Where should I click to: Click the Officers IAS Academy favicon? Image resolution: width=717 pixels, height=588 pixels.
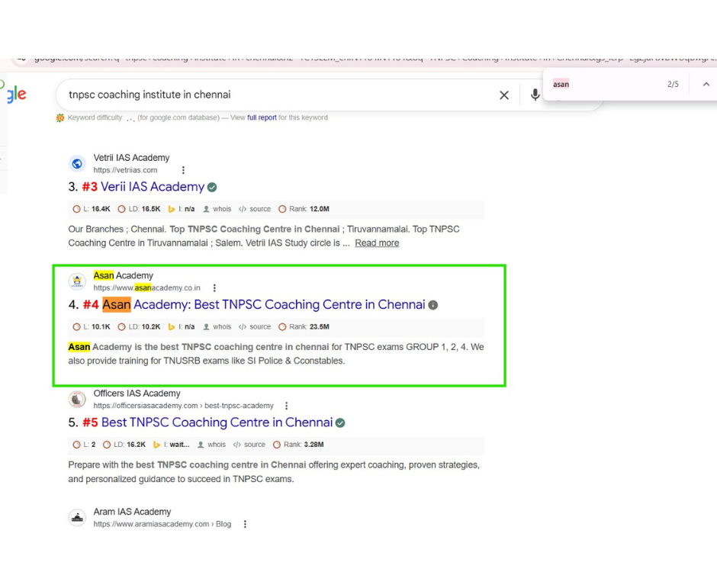[x=77, y=399]
